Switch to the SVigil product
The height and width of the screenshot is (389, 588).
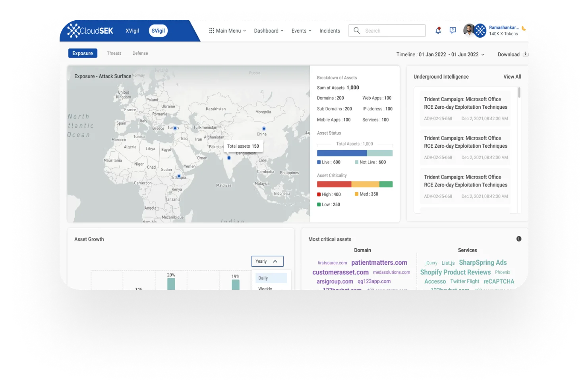158,31
